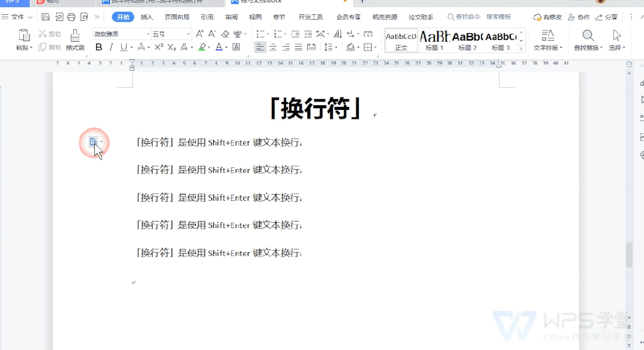This screenshot has height=350, width=644.
Task: Click the Decrease Indent icon
Action: (x=295, y=33)
